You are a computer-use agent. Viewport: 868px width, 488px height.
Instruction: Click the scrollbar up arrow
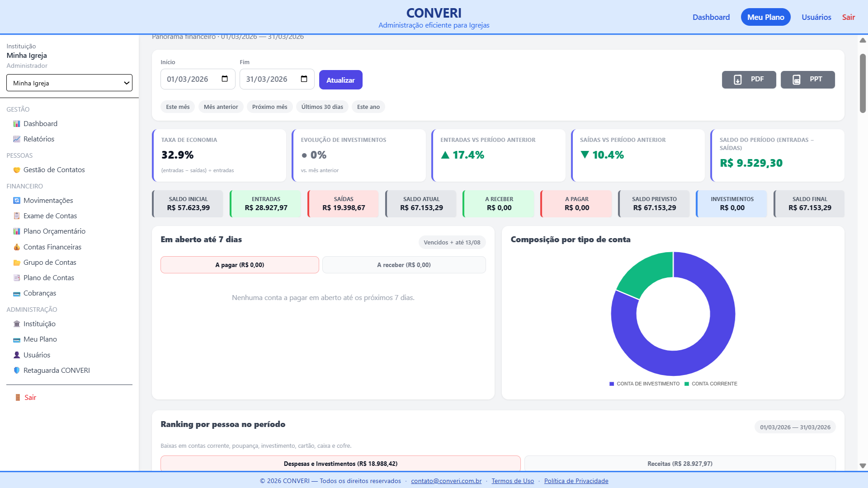863,40
